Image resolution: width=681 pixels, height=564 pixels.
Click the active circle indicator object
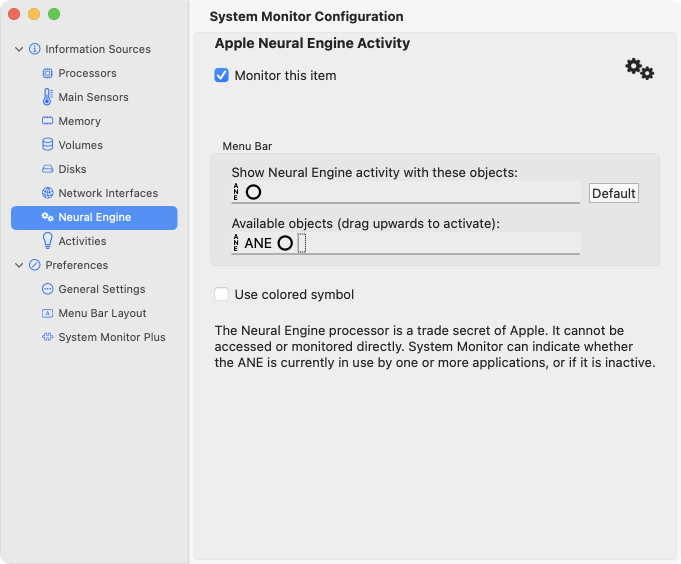pos(253,192)
